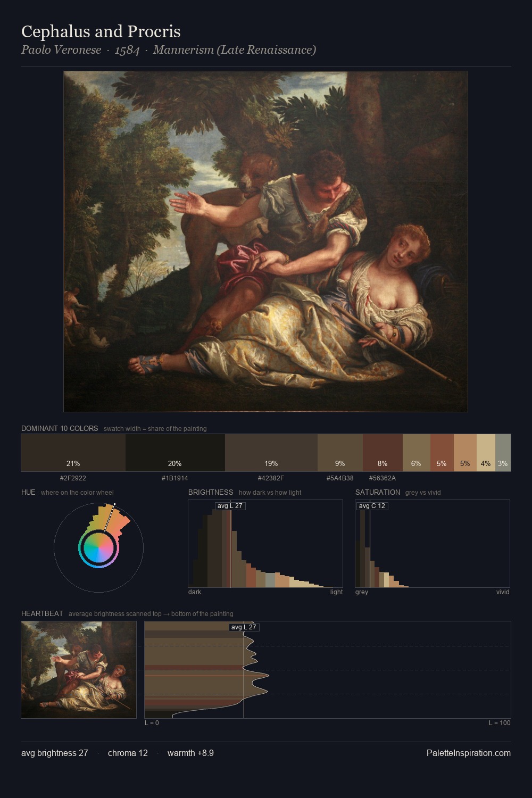Click the brightness histogram chart
532x798 pixels.
[x=265, y=544]
